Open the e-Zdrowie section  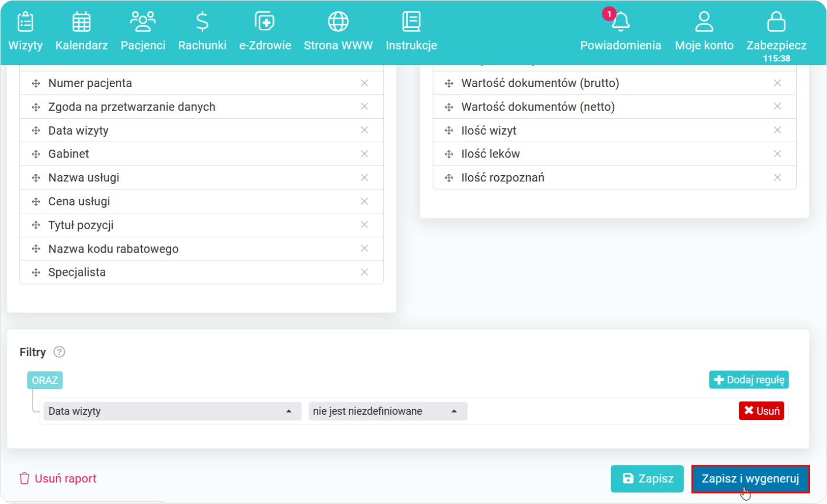click(265, 32)
